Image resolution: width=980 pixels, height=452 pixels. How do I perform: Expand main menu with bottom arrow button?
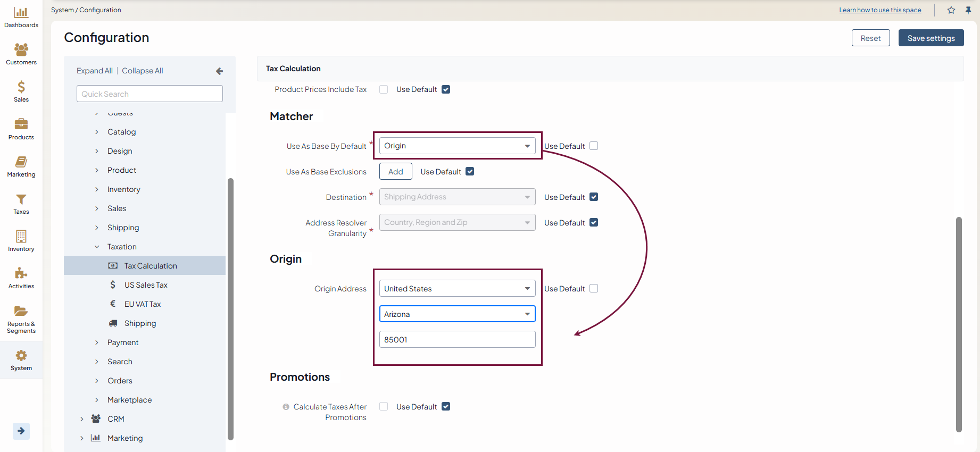21,431
